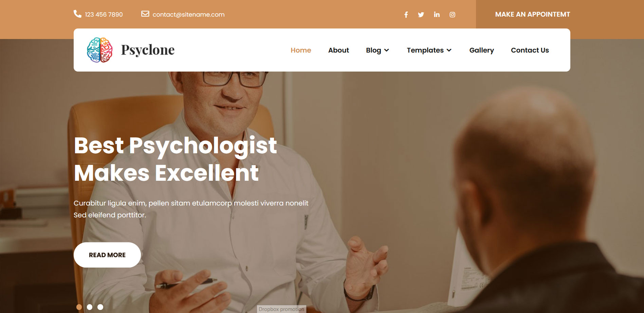Click the READ MORE button
644x313 pixels.
tap(107, 255)
